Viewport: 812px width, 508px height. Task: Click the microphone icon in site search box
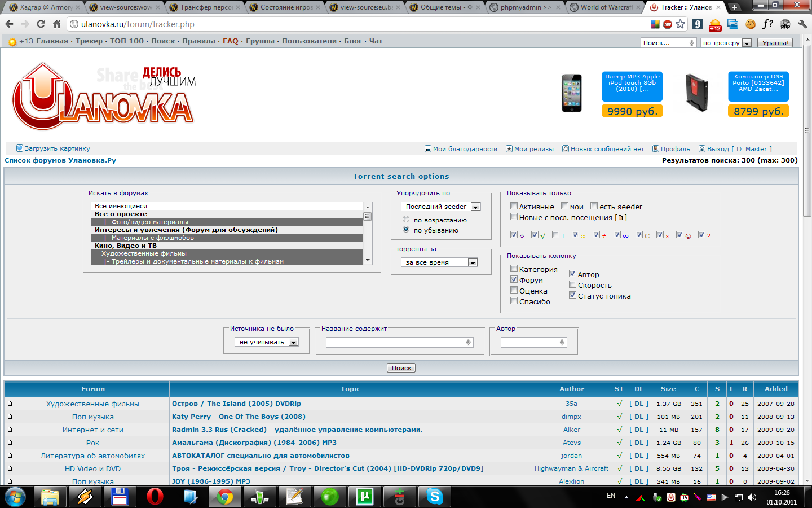pos(691,43)
